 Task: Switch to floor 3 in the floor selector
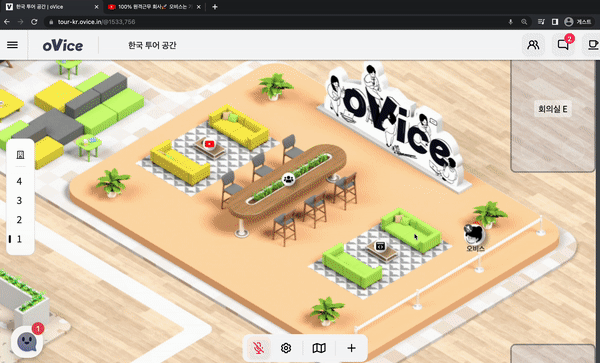(x=20, y=201)
